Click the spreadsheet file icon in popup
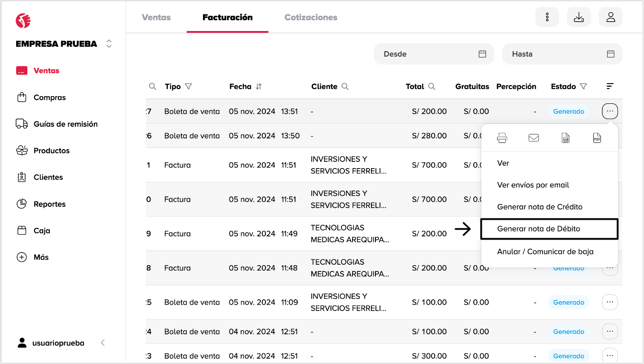644x364 pixels. (x=565, y=138)
